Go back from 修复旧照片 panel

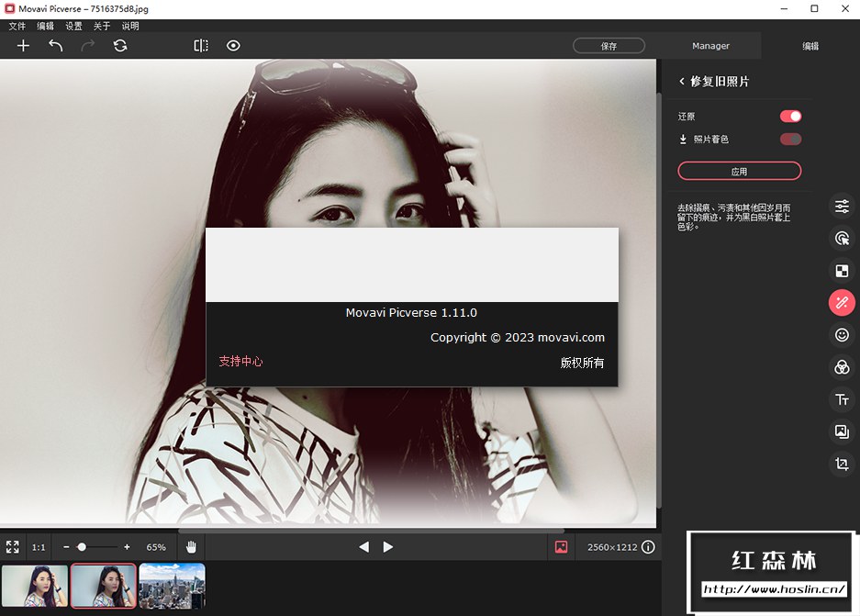coord(682,81)
